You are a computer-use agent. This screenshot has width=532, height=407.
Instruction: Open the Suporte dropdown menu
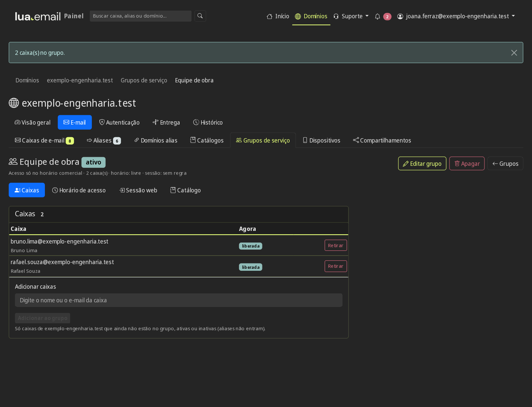click(351, 16)
